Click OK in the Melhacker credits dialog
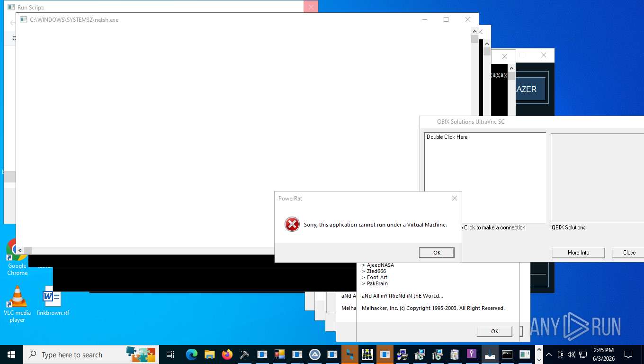This screenshot has width=644, height=364. coord(494,331)
